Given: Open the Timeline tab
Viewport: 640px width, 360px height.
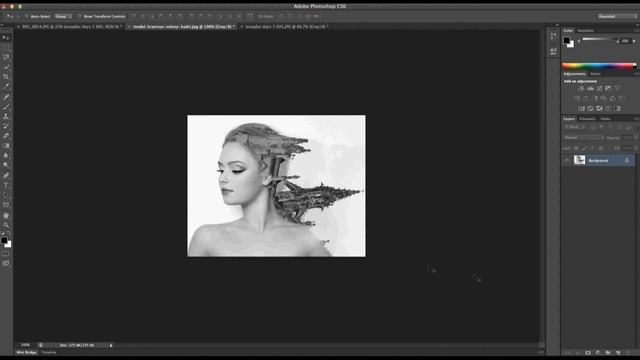Looking at the screenshot, I should pyautogui.click(x=49, y=352).
